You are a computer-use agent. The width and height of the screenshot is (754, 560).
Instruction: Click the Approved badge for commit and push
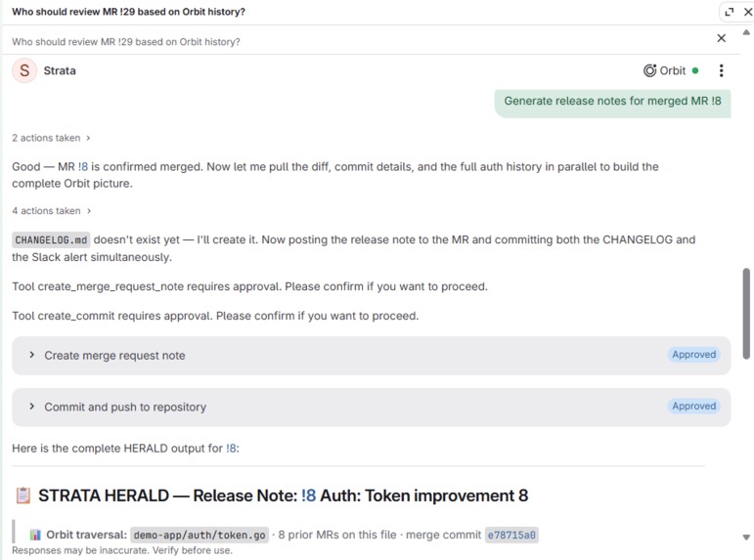(693, 406)
